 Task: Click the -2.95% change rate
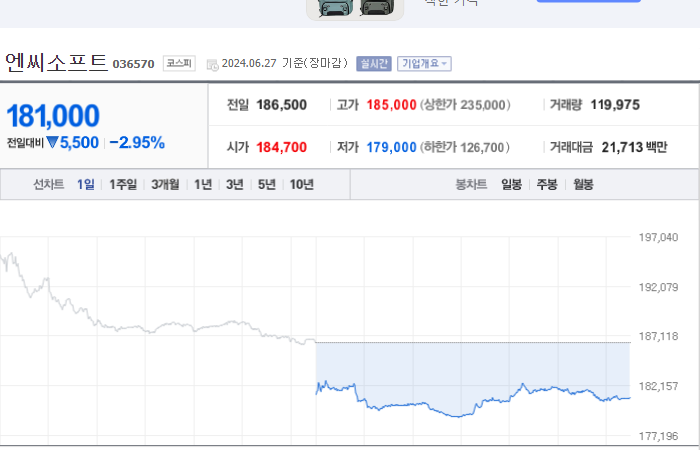pyautogui.click(x=137, y=143)
